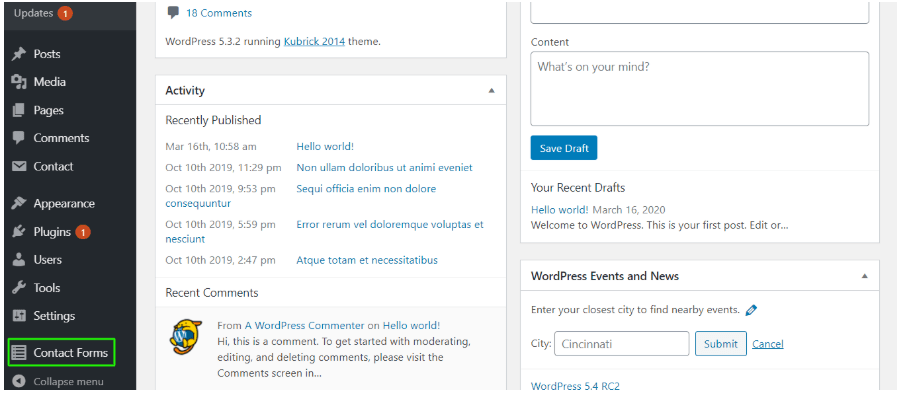897x395 pixels.
Task: Click the Mar 16th, 10:58 am timestamp
Action: pyautogui.click(x=211, y=147)
